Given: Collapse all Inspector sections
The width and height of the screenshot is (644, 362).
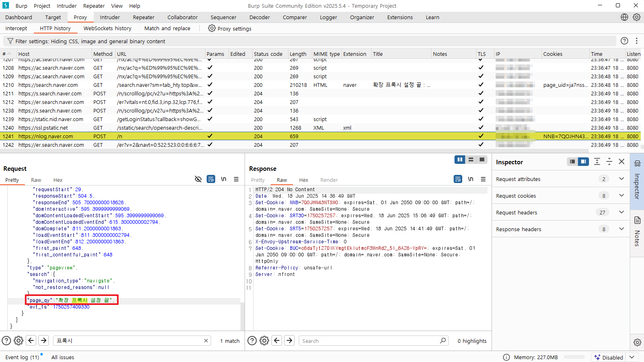Looking at the screenshot, I should (609, 162).
